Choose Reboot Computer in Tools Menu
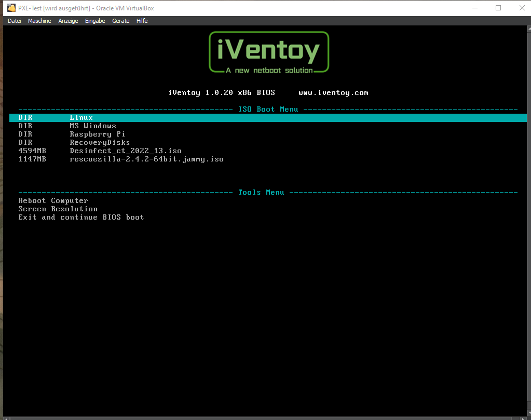 coord(53,200)
